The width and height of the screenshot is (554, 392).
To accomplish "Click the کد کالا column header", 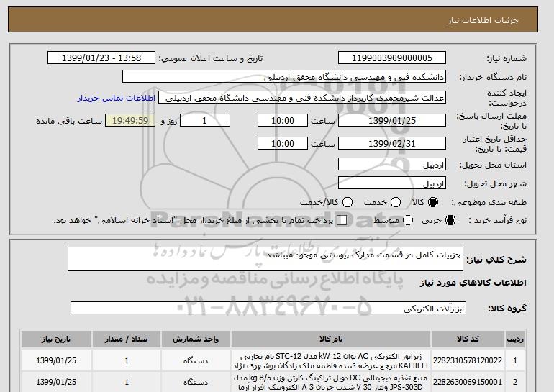I will [468, 339].
